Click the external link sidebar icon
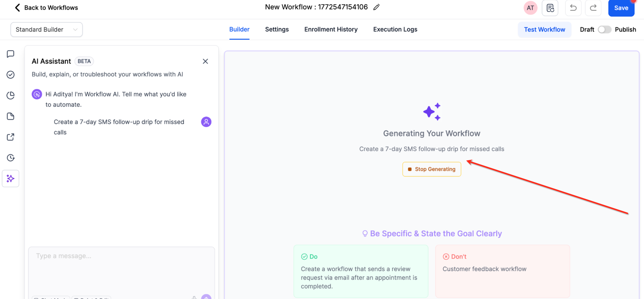Screen dimensions: 644x299 point(10,137)
